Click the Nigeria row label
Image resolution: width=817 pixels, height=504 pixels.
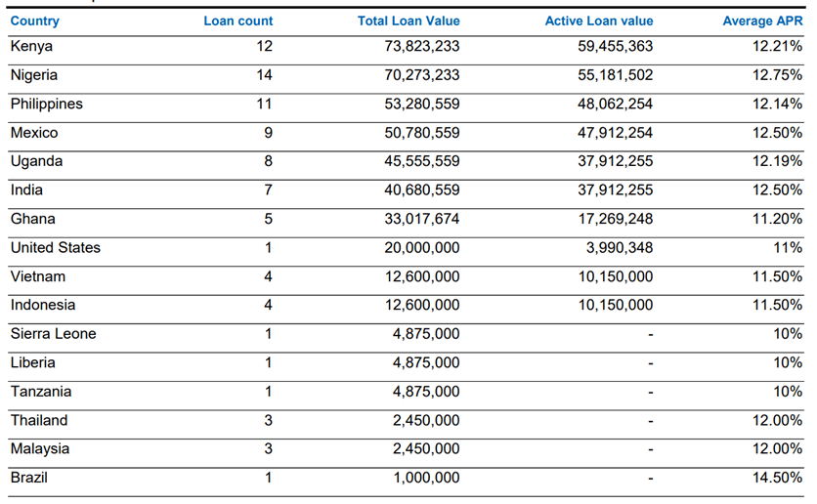point(34,75)
